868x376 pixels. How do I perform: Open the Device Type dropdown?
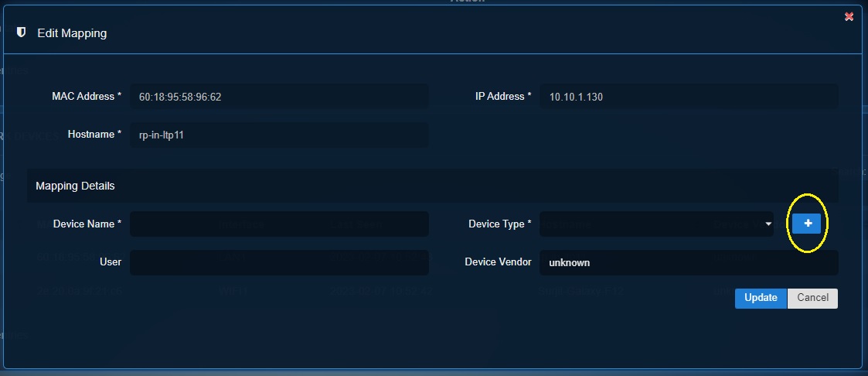pos(656,224)
